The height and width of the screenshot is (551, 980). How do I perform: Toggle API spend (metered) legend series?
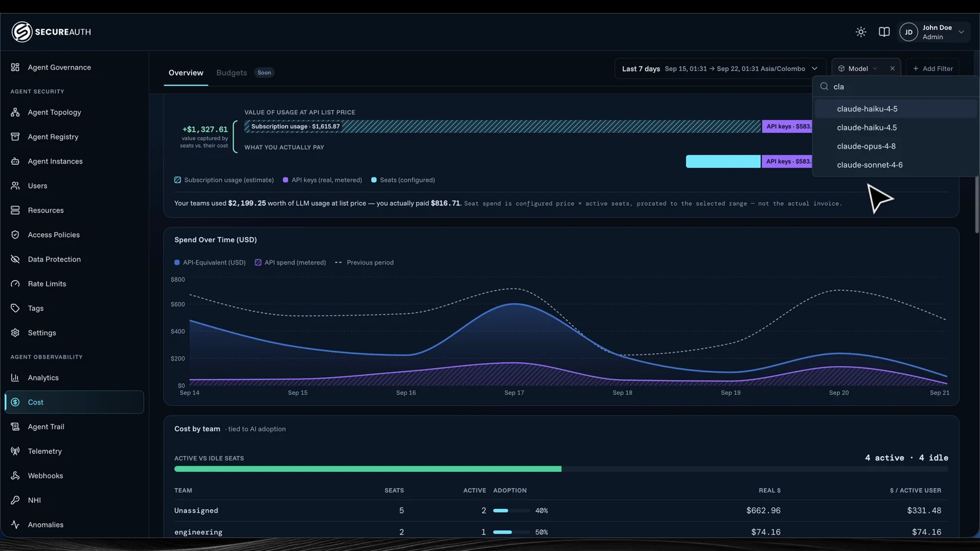290,263
